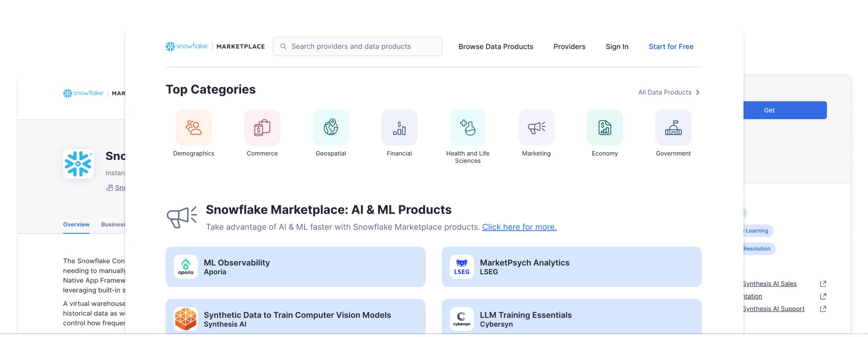Open the Economy category icon

coord(605,127)
